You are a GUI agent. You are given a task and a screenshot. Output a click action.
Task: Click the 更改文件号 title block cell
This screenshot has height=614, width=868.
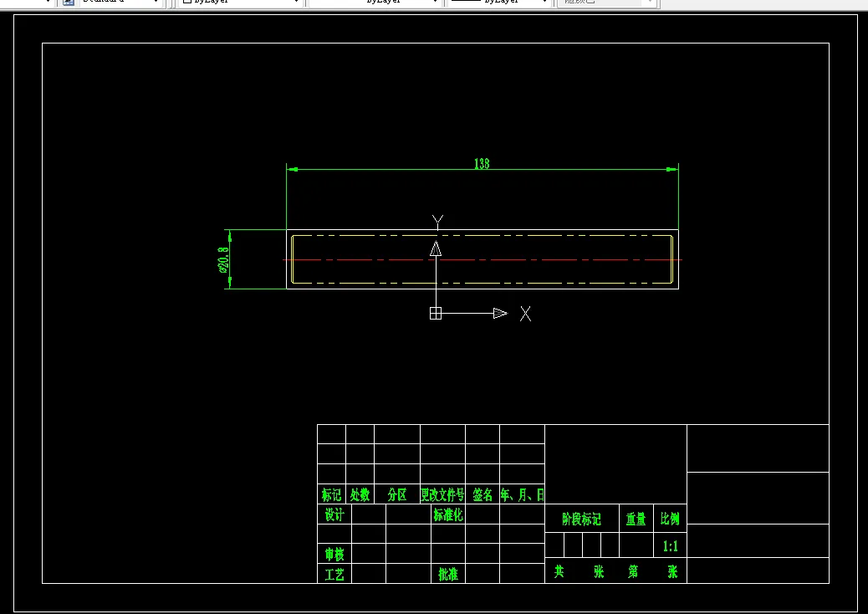442,494
